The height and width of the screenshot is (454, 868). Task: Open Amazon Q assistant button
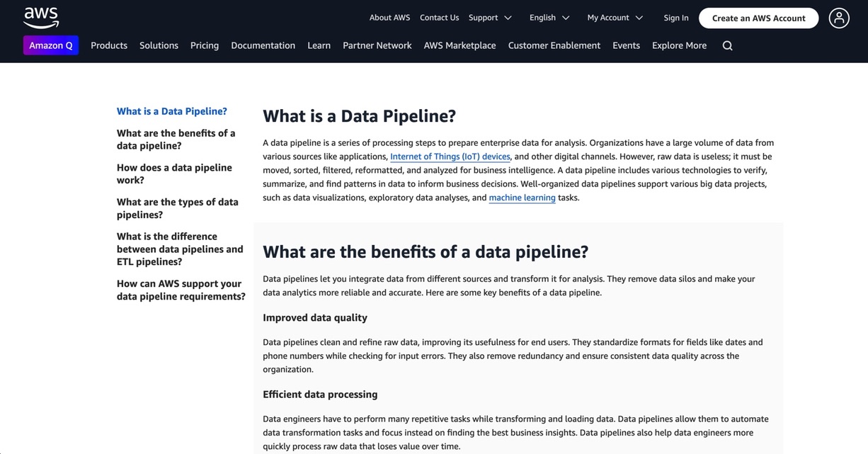pyautogui.click(x=51, y=45)
